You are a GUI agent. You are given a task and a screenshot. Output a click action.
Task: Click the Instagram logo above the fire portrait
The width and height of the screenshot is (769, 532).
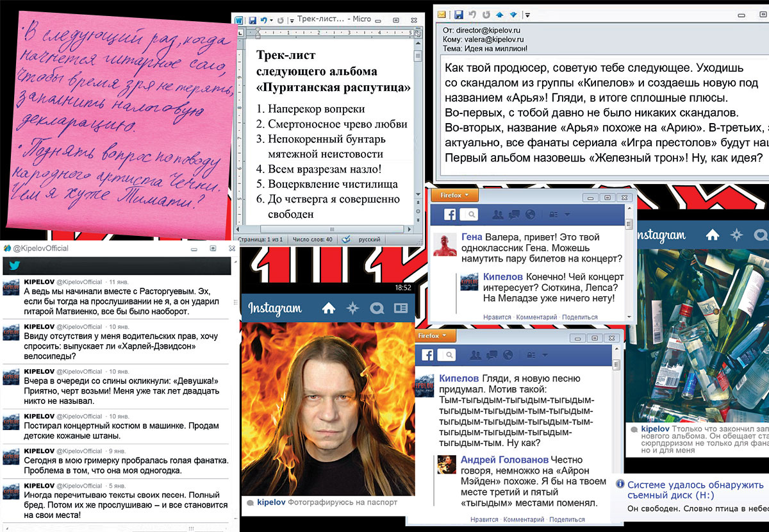(275, 308)
